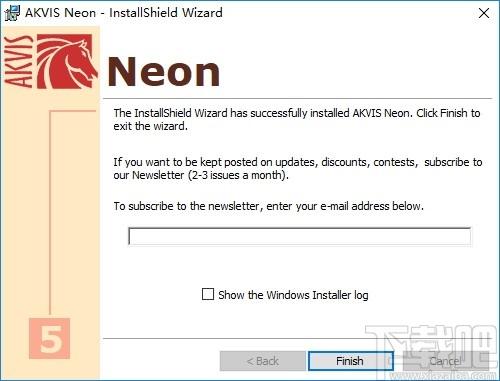
Task: Click the Finish button
Action: tap(351, 361)
